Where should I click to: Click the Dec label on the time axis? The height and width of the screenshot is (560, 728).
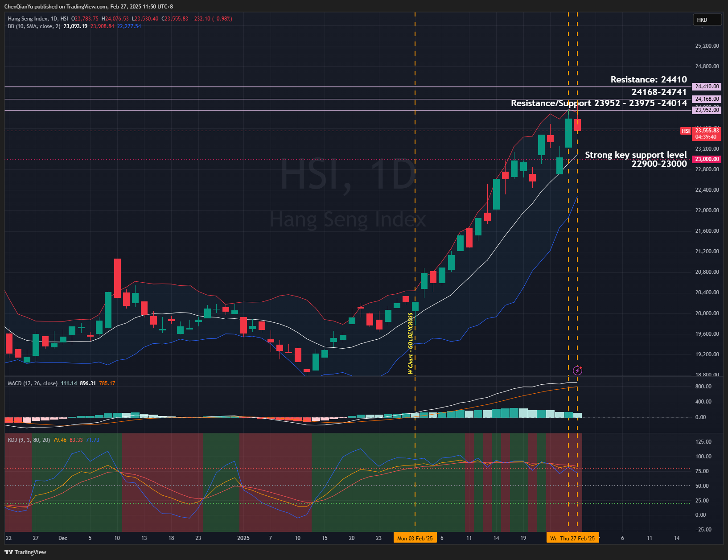click(x=63, y=538)
